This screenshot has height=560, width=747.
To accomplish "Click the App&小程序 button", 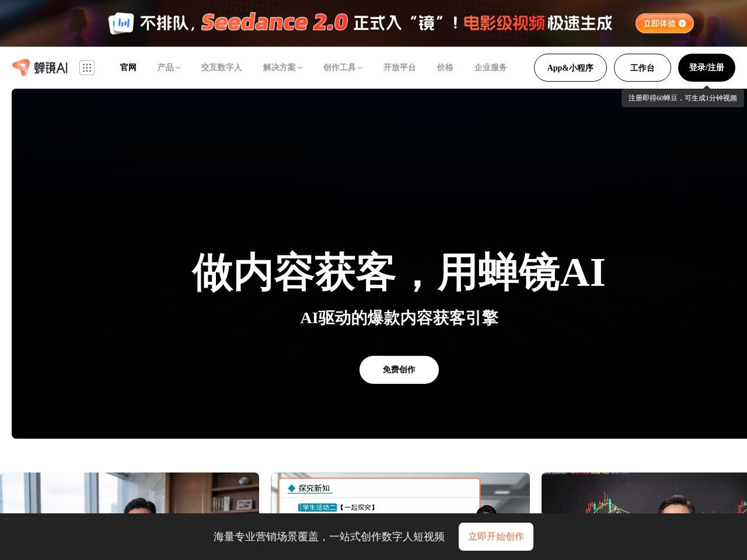I will [570, 68].
